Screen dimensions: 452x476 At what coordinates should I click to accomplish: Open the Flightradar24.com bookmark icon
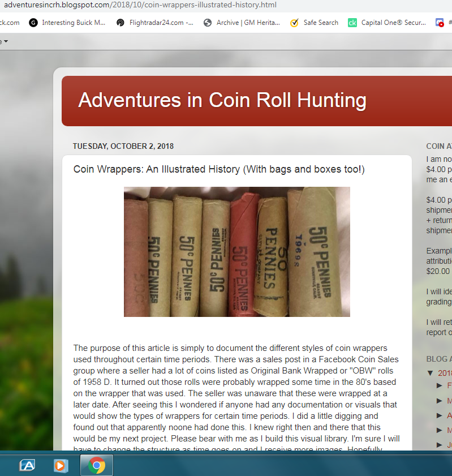(120, 23)
